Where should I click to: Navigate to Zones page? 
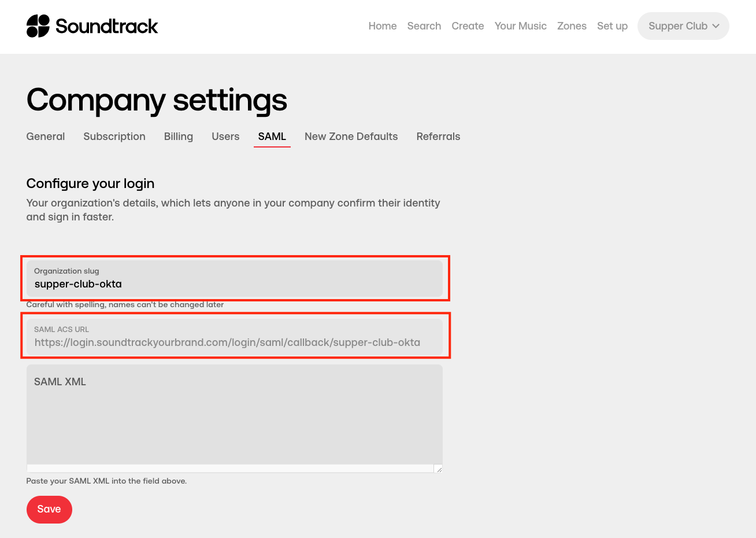572,26
